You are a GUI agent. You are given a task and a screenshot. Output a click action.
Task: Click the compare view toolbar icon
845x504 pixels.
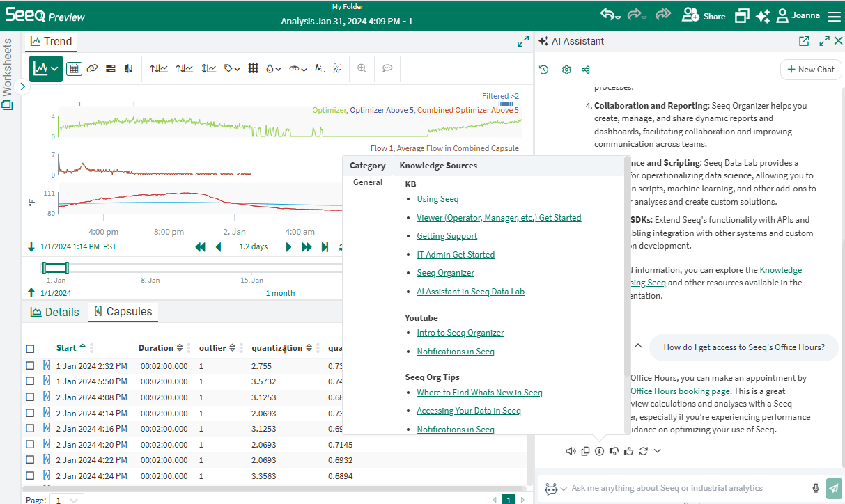[x=128, y=68]
